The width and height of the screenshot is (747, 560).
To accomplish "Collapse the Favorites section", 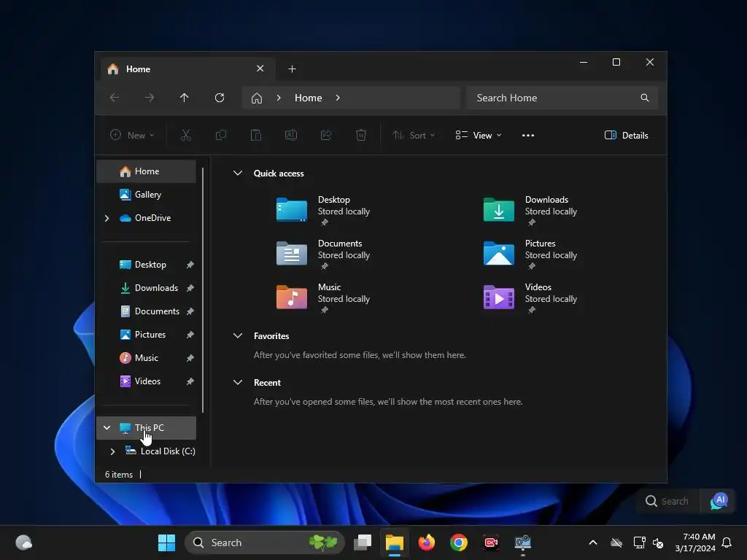I will pos(238,335).
